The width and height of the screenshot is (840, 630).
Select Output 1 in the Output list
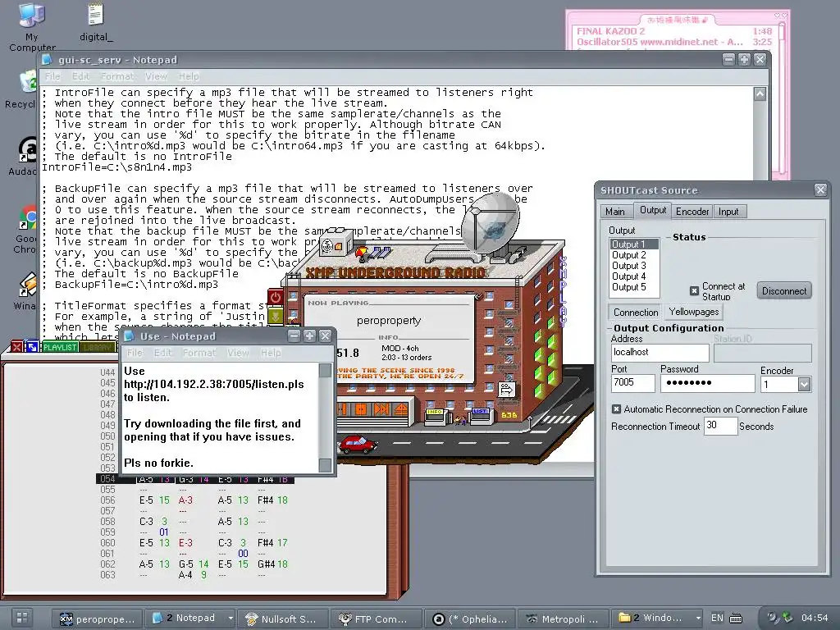[634, 244]
